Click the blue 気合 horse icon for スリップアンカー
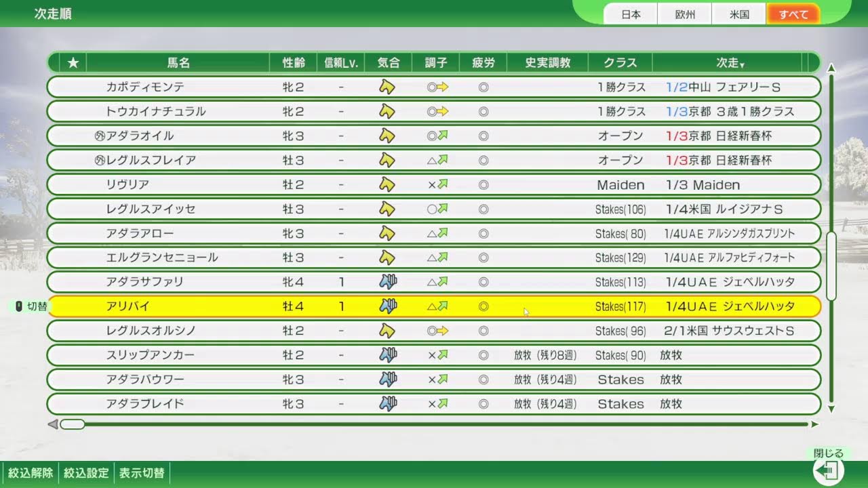Viewport: 868px width, 488px height. point(388,355)
